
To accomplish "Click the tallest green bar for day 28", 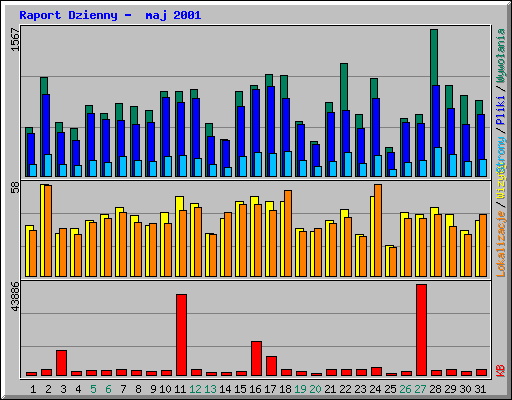I will click(x=434, y=57).
